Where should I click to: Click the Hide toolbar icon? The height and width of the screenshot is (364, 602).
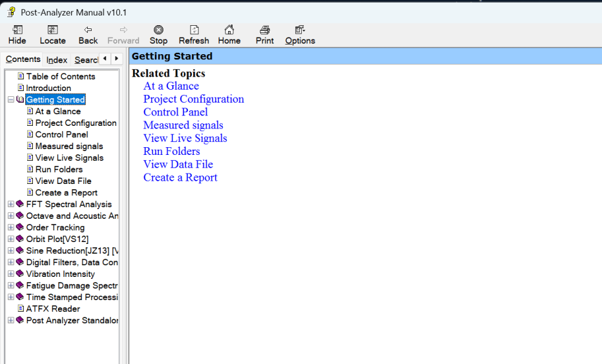coord(17,30)
